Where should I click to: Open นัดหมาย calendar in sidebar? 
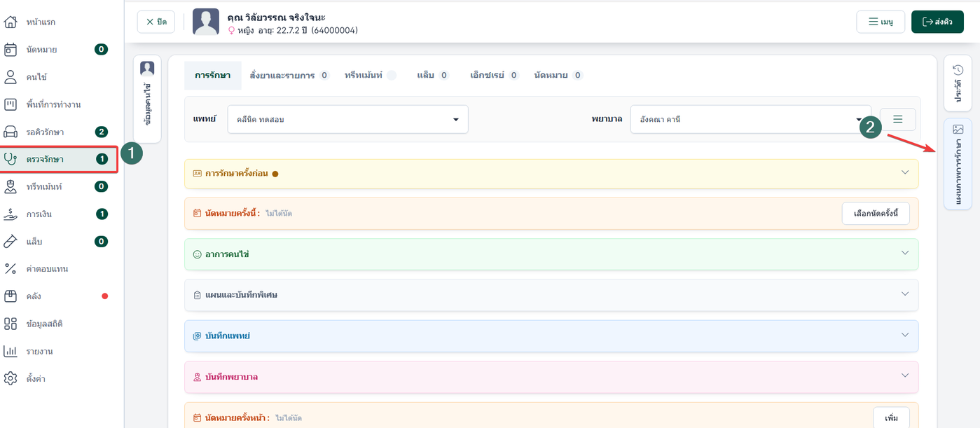point(11,50)
